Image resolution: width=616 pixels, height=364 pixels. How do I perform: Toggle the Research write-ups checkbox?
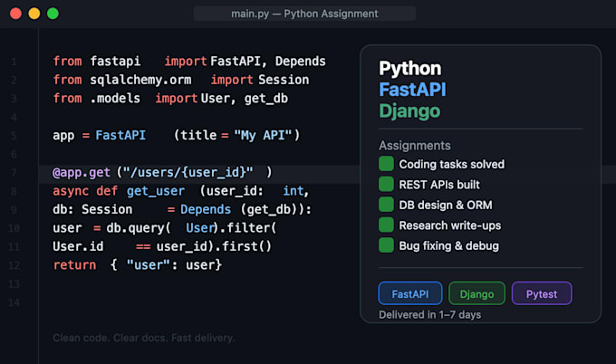click(x=386, y=225)
